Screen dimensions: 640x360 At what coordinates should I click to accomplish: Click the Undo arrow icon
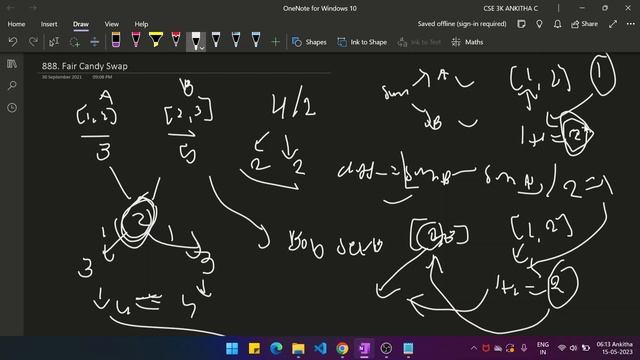click(13, 42)
